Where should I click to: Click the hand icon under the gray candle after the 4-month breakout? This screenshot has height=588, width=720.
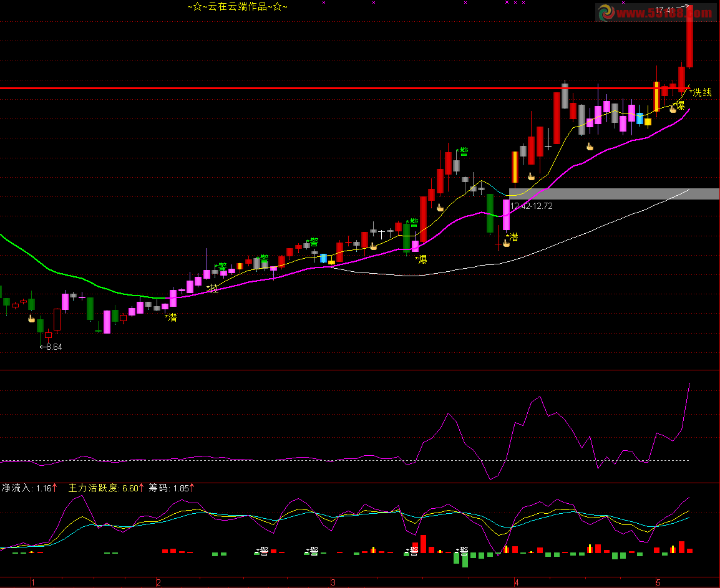click(590, 147)
